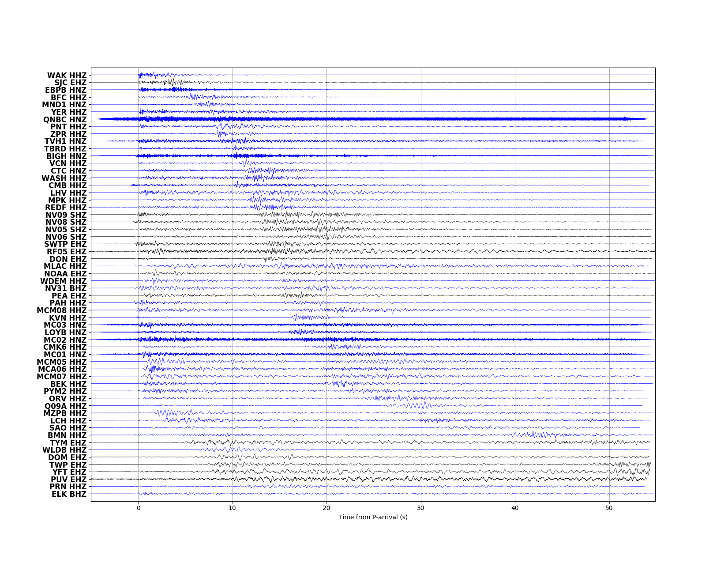Select the NV31 BHZ station label
Screen dimensions: 728x563
click(x=66, y=288)
